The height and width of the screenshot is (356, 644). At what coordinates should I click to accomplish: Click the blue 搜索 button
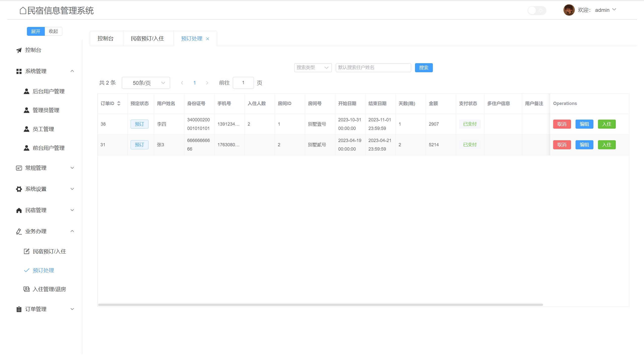[424, 67]
